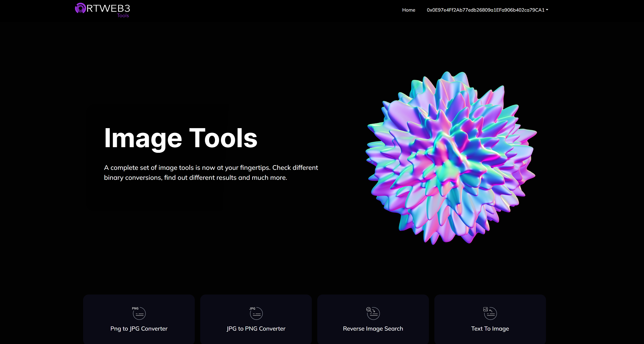Click the JPG icon on second card

tap(256, 313)
